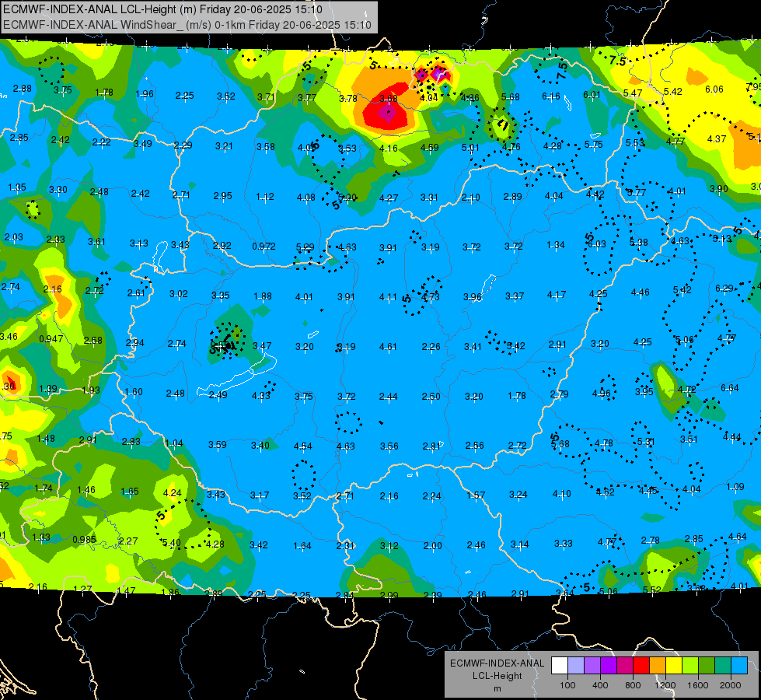The image size is (761, 700).
Task: Select the grid value 6.16
Action: 551,96
